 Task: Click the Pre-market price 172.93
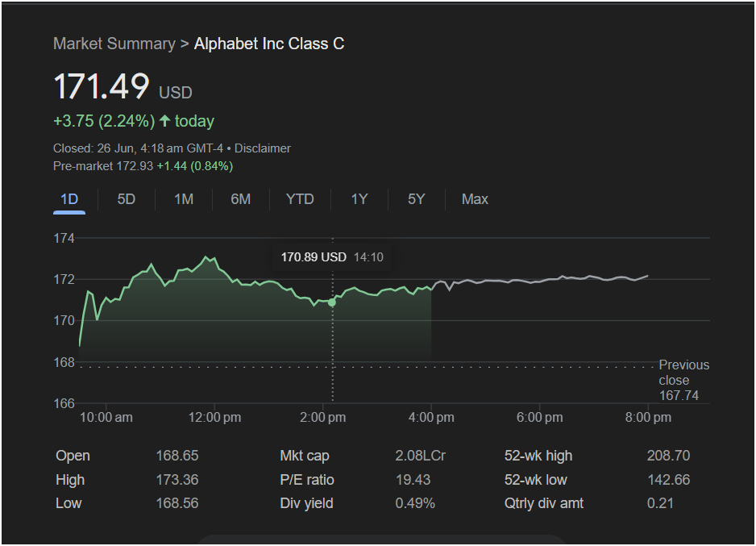(x=135, y=166)
